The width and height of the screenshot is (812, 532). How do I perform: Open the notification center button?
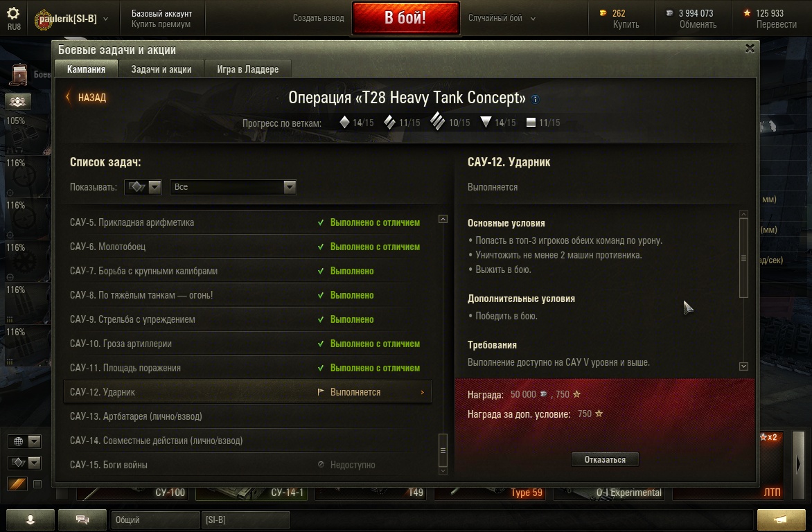[x=780, y=520]
